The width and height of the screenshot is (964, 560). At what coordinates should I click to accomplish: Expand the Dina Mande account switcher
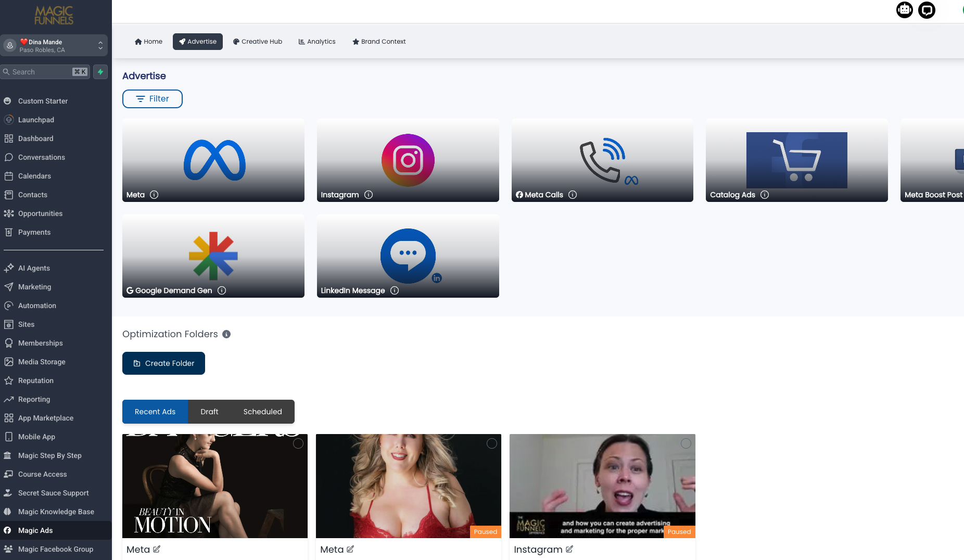[54, 45]
